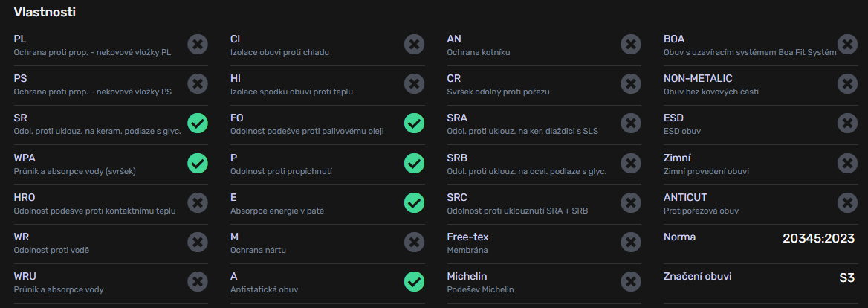Click the green check next to WPA
The image size is (868, 308).
tap(198, 163)
